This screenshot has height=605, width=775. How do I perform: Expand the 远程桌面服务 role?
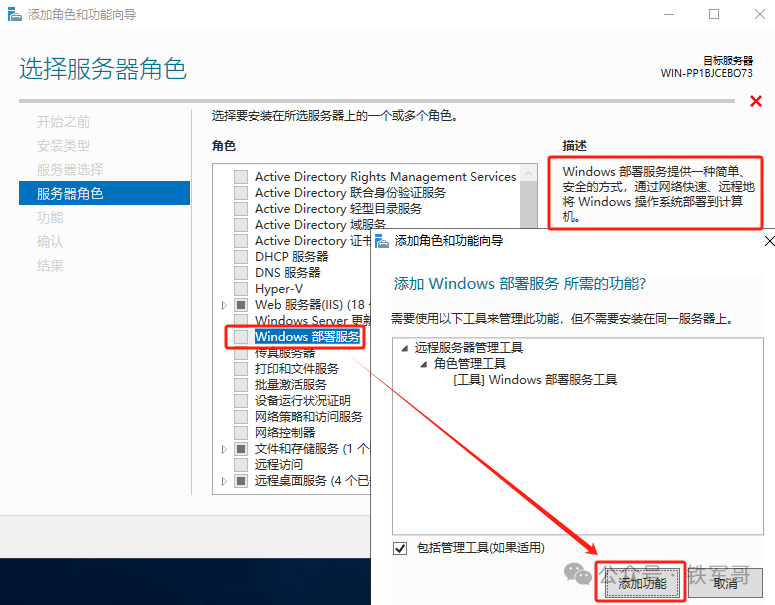tap(224, 481)
